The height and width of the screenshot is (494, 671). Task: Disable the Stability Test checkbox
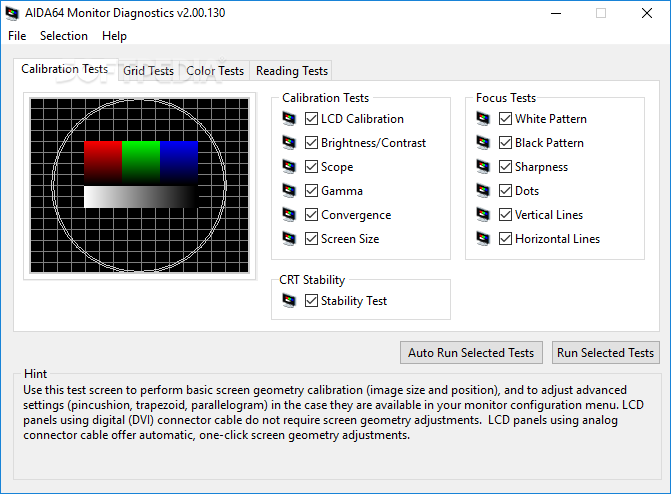[311, 301]
